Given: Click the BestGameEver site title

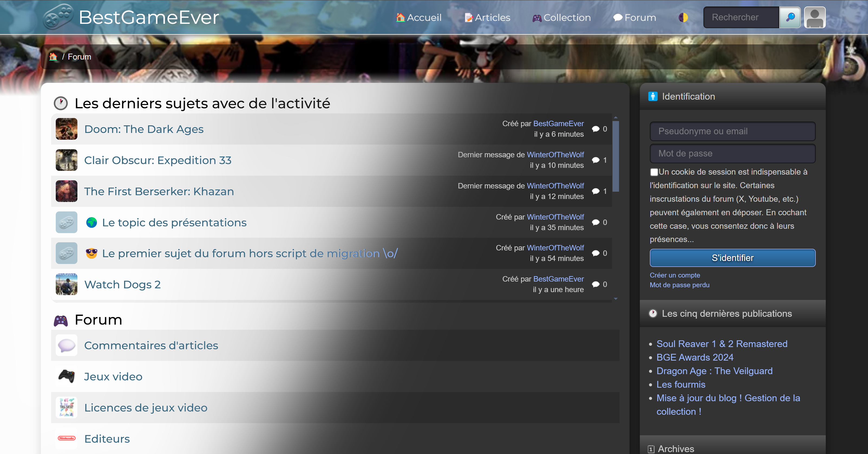Looking at the screenshot, I should pyautogui.click(x=149, y=17).
